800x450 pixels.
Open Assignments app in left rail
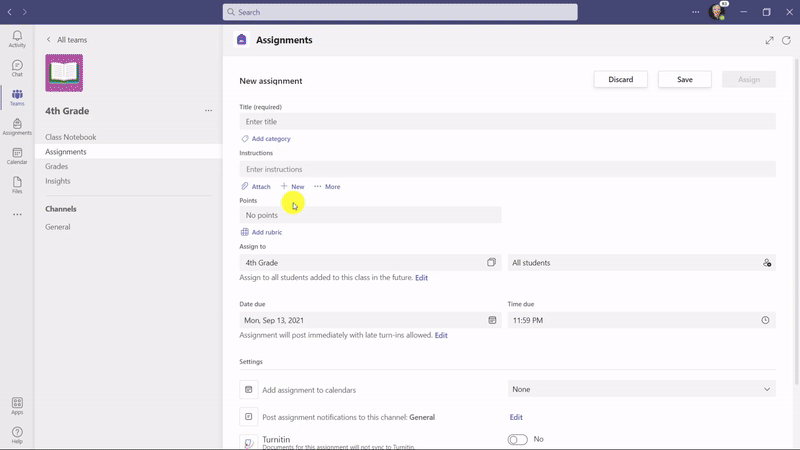click(x=17, y=127)
